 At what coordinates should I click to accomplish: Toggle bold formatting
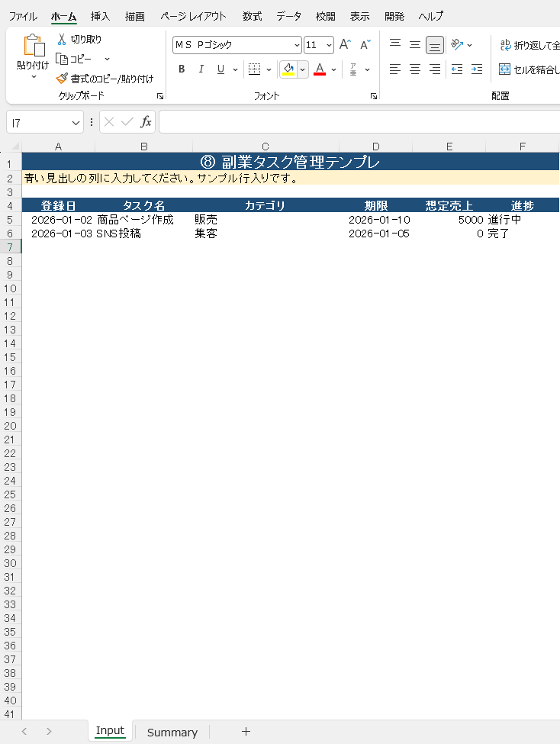pos(182,69)
